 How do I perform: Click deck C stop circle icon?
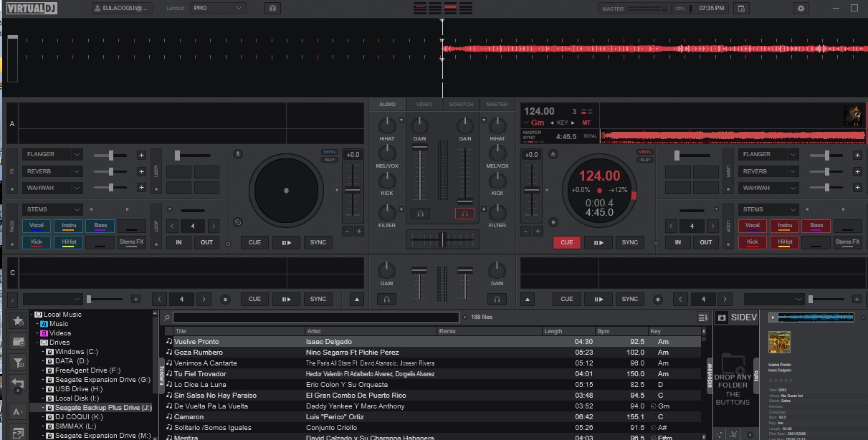point(225,299)
